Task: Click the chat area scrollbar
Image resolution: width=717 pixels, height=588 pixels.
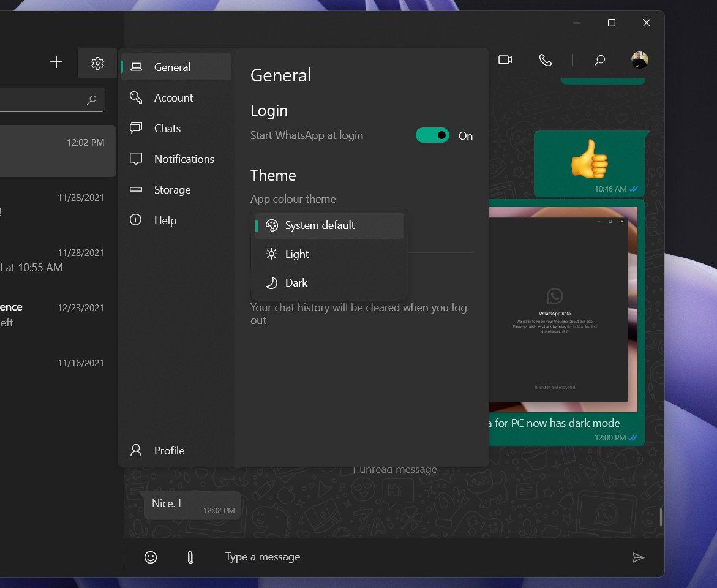Action: [661, 516]
